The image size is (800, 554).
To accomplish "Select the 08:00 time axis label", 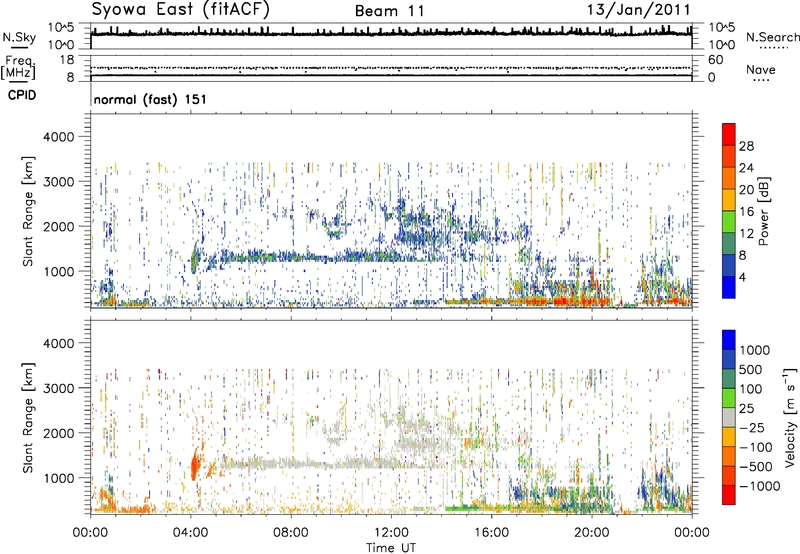I will pos(291,533).
